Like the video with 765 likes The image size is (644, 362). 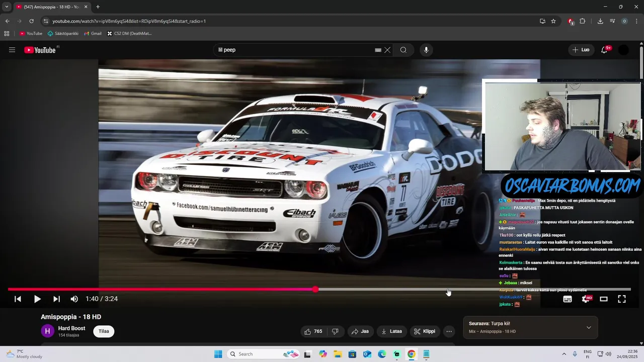point(313,331)
